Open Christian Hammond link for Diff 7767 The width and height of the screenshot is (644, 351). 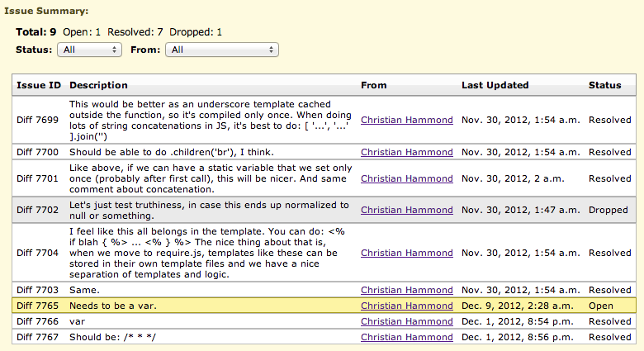[x=406, y=337]
